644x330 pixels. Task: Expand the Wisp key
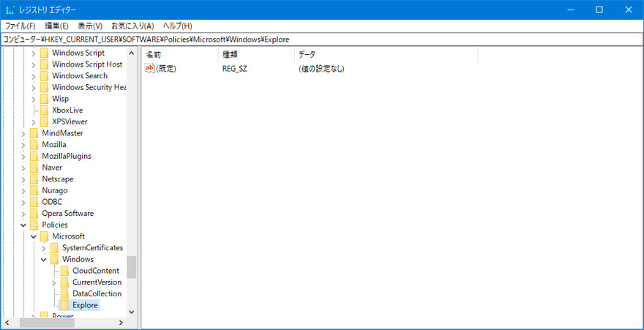pyautogui.click(x=34, y=99)
